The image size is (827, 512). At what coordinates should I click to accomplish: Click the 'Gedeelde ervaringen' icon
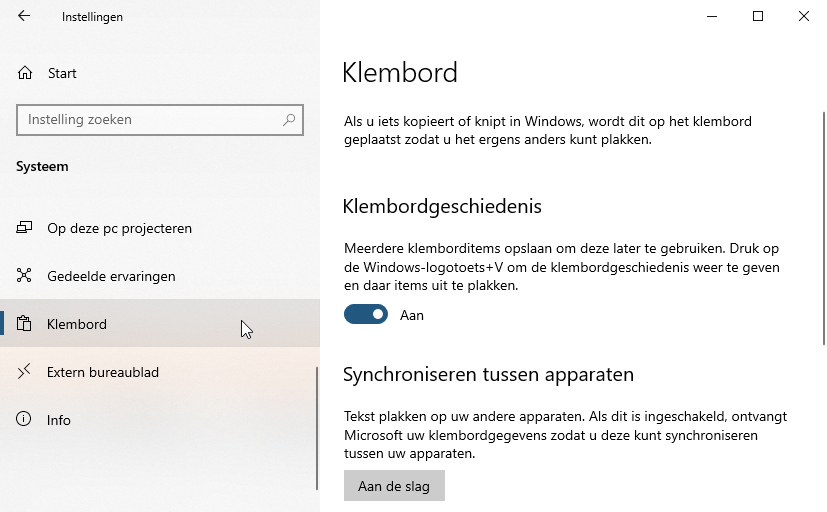point(25,276)
